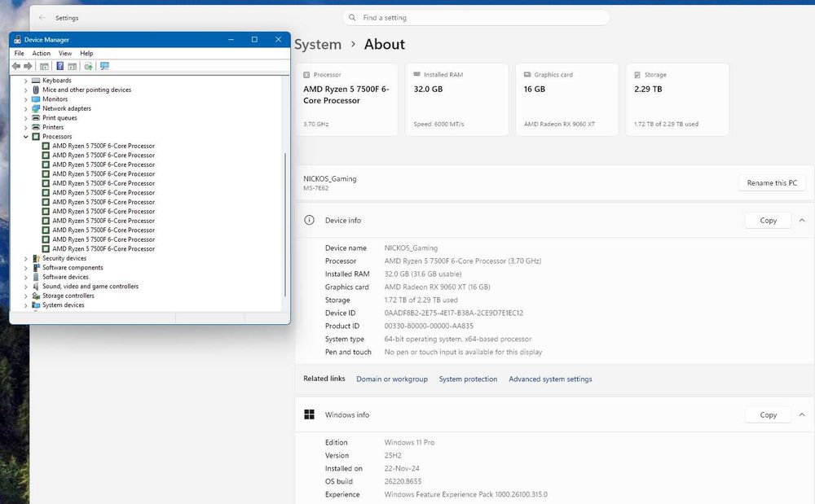Image resolution: width=815 pixels, height=504 pixels.
Task: Open the Action menu in Device Manager
Action: [x=41, y=54]
